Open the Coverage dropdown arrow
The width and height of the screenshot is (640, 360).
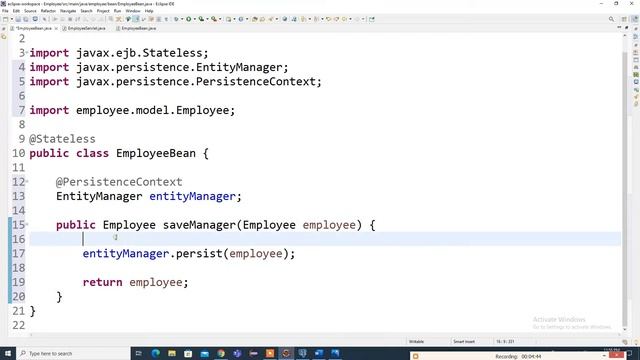click(207, 19)
